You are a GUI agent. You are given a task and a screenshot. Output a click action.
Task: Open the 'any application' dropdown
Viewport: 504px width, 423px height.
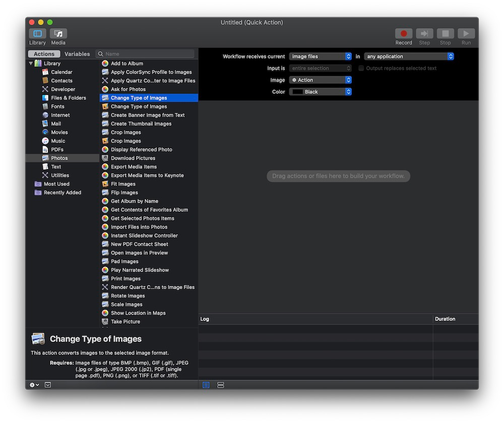(x=409, y=56)
